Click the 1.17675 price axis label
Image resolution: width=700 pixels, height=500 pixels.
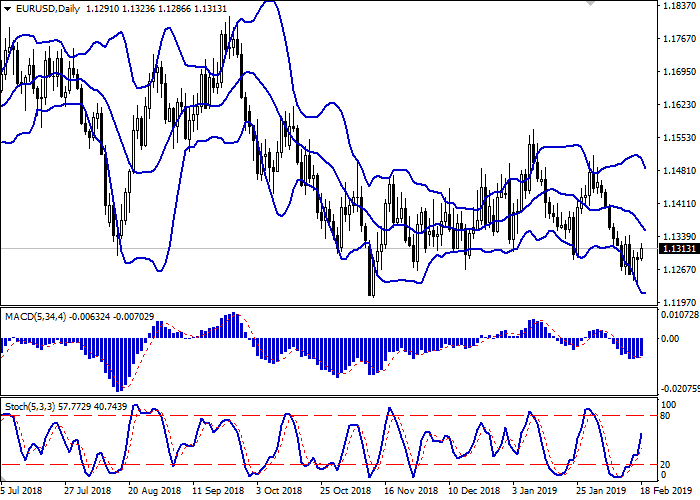(x=679, y=40)
